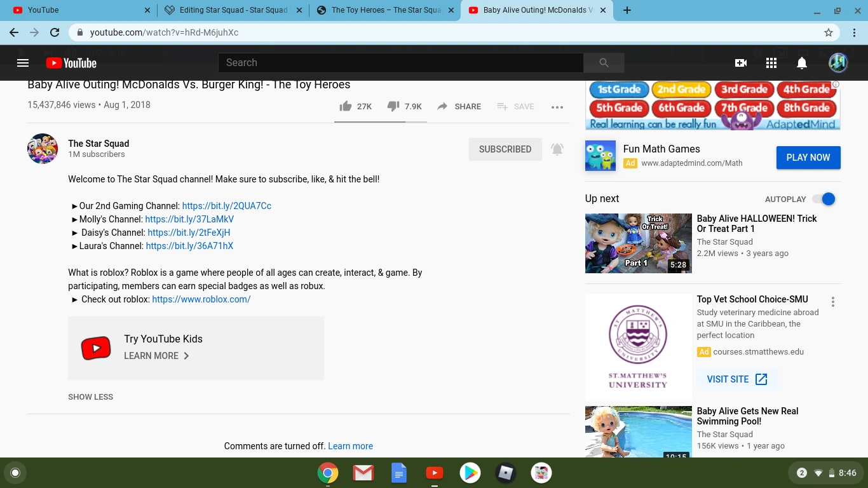Open the notifications bell in header
Screen dimensions: 868x488
[x=802, y=63]
